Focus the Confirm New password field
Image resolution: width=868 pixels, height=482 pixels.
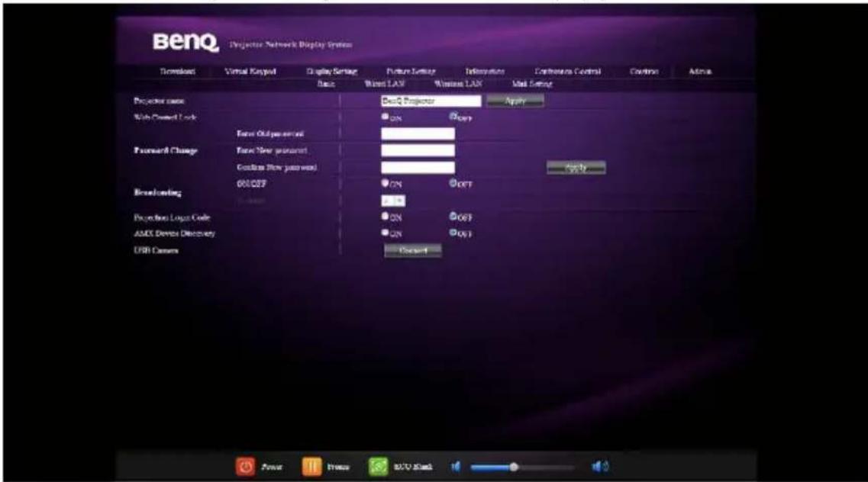point(418,168)
